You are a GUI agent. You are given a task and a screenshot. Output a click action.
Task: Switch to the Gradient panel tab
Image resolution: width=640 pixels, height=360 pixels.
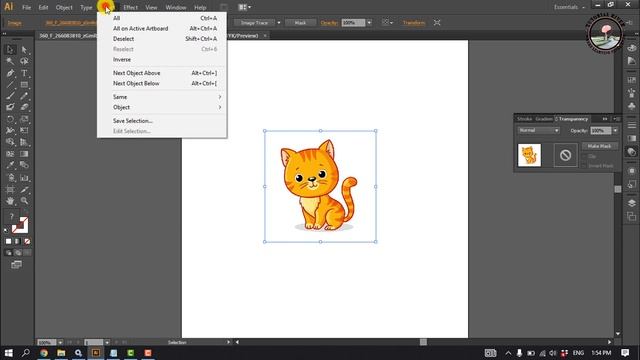pos(544,119)
